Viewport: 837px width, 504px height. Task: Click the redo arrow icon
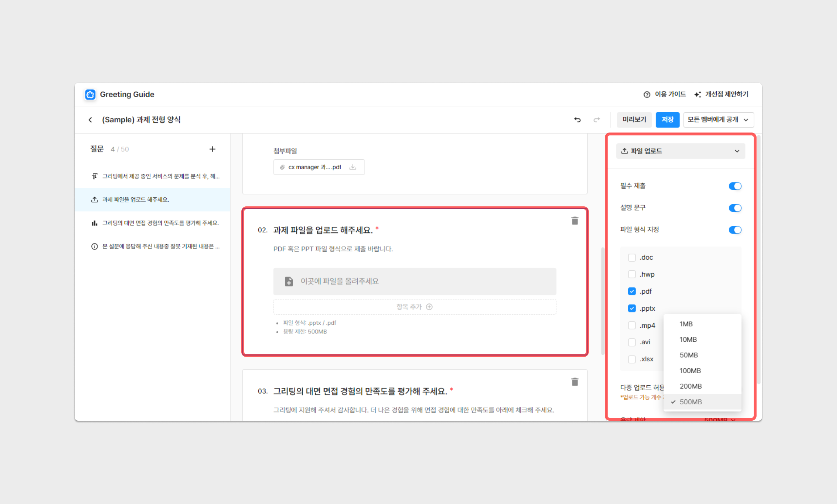[x=596, y=120]
